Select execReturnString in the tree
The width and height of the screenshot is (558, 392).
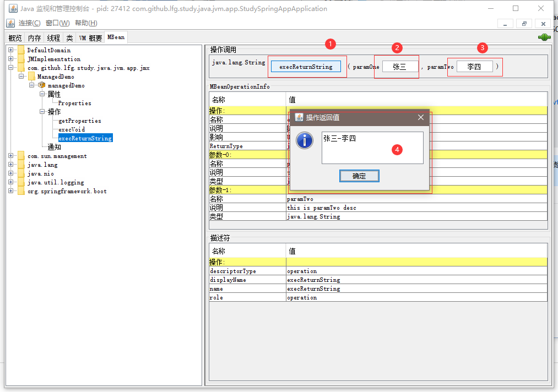coord(85,138)
